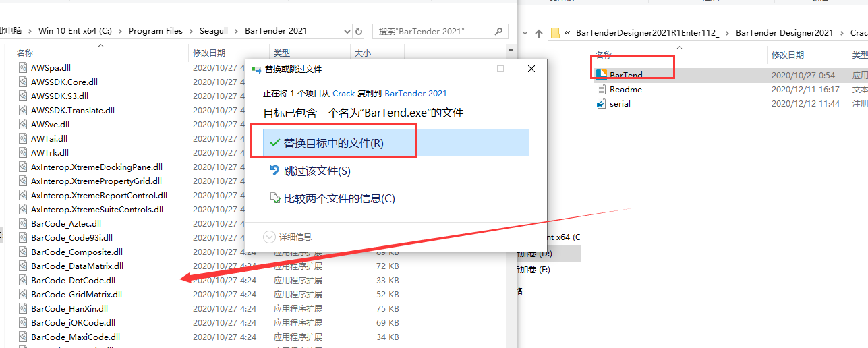Select AxInterop.XtremeSuiteControls.dll file icon
Viewport: 868px width, 348px height.
[24, 209]
